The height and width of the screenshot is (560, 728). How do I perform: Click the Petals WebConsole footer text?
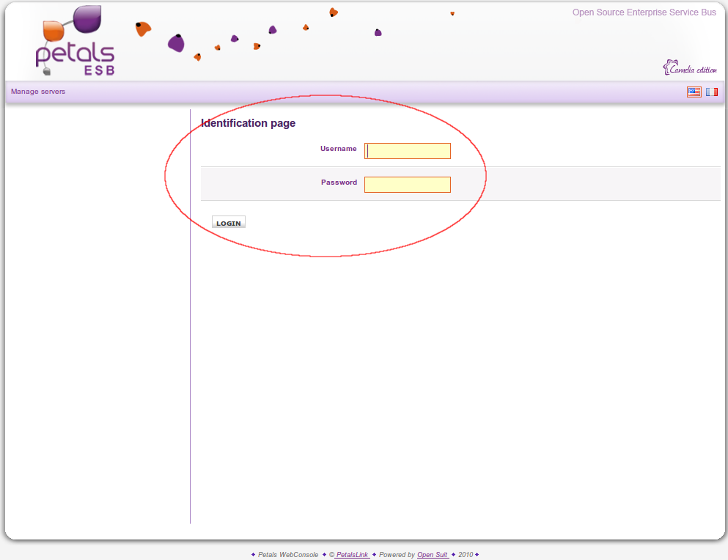click(x=288, y=555)
